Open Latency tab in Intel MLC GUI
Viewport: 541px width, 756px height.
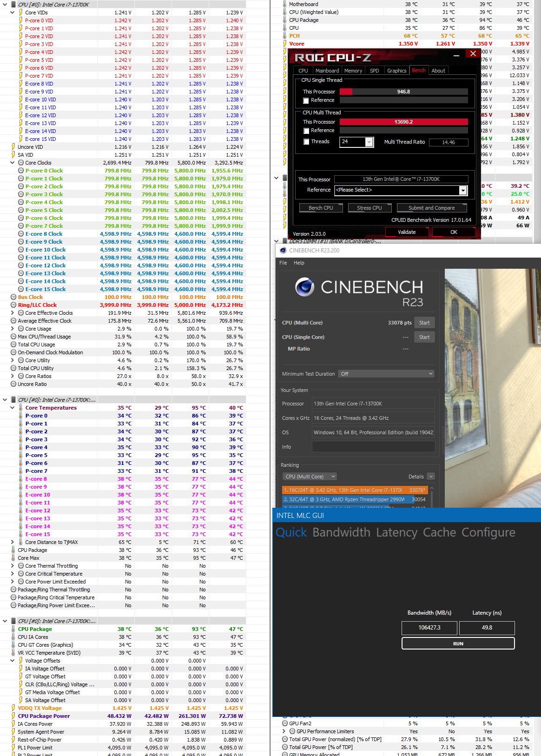[x=396, y=532]
